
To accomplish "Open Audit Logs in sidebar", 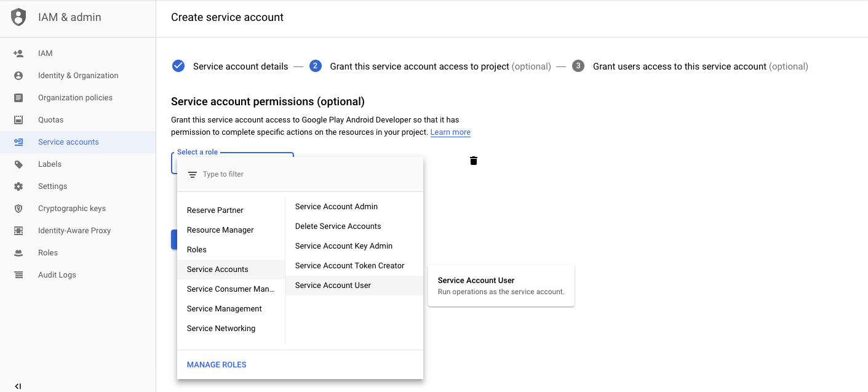I will click(78, 275).
